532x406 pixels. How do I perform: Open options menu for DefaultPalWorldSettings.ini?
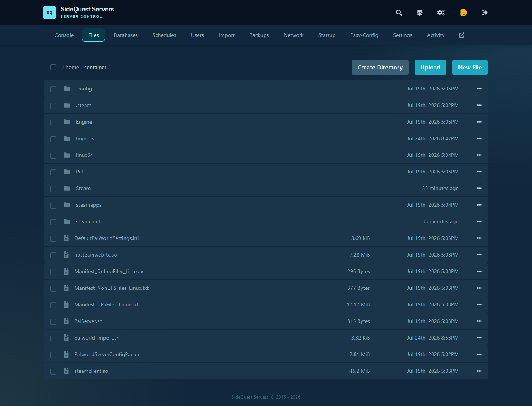click(479, 238)
